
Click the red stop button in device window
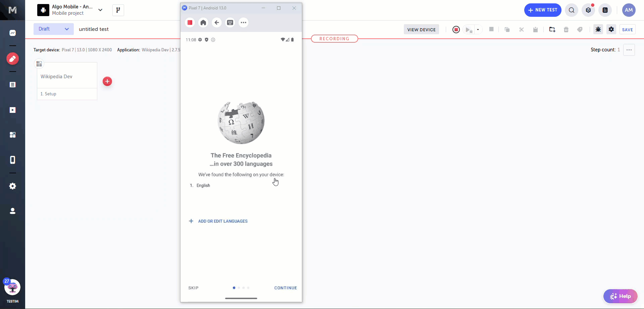click(190, 23)
